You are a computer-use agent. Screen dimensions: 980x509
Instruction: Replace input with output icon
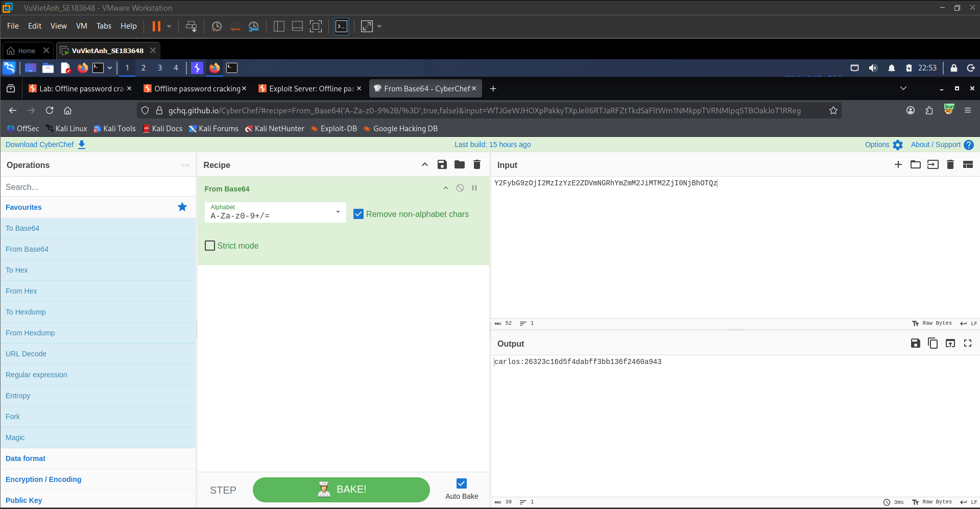[x=950, y=343]
